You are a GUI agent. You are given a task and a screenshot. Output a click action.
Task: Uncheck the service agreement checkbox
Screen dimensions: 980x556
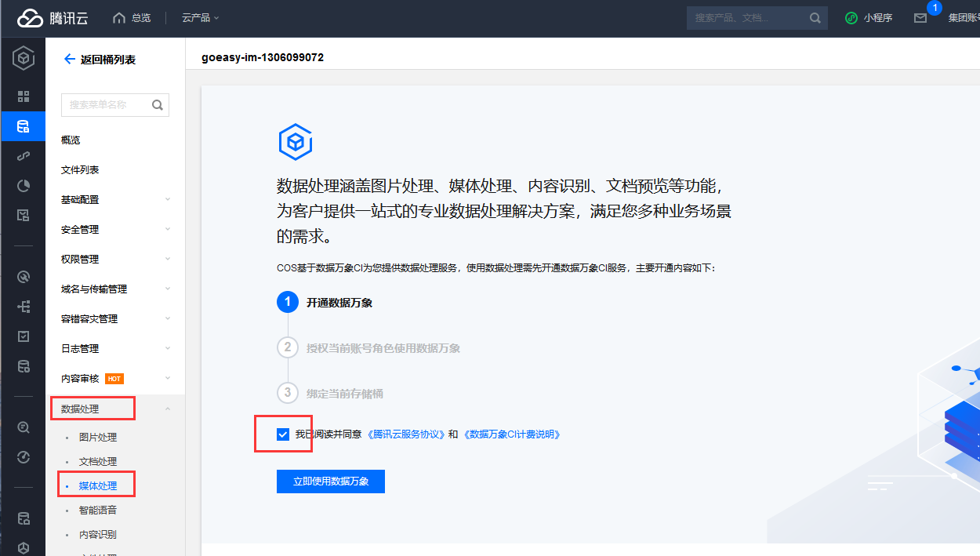[x=283, y=434]
